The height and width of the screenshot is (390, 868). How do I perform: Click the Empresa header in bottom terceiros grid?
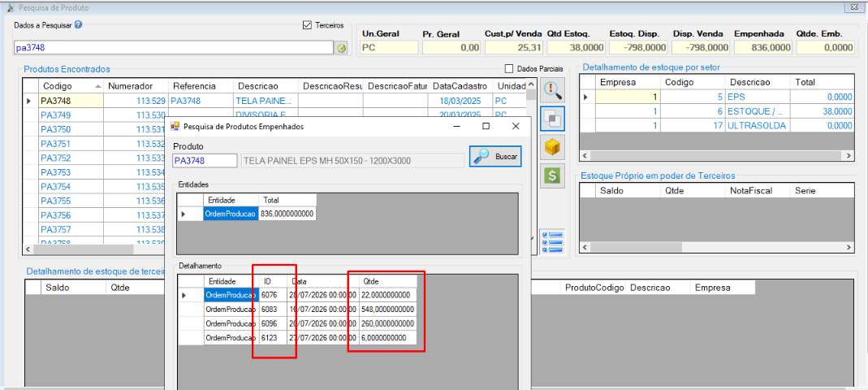[x=723, y=288]
